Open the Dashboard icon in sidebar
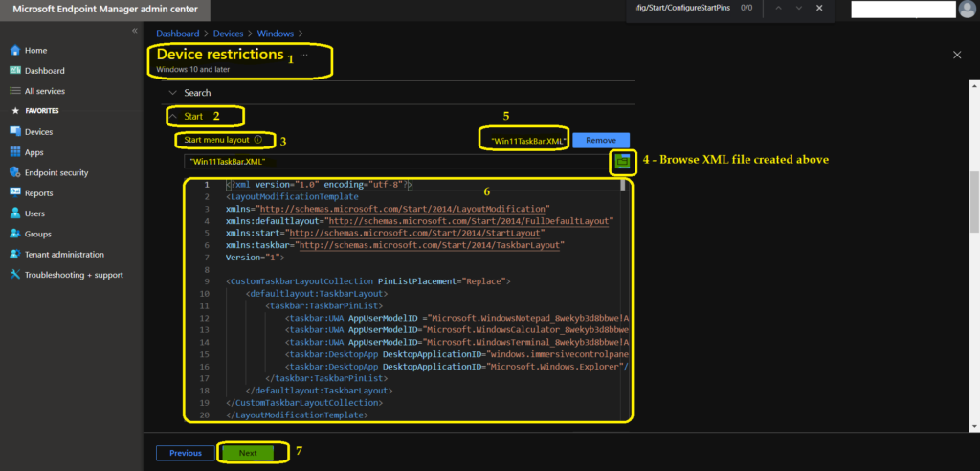This screenshot has width=980, height=471. [x=15, y=71]
